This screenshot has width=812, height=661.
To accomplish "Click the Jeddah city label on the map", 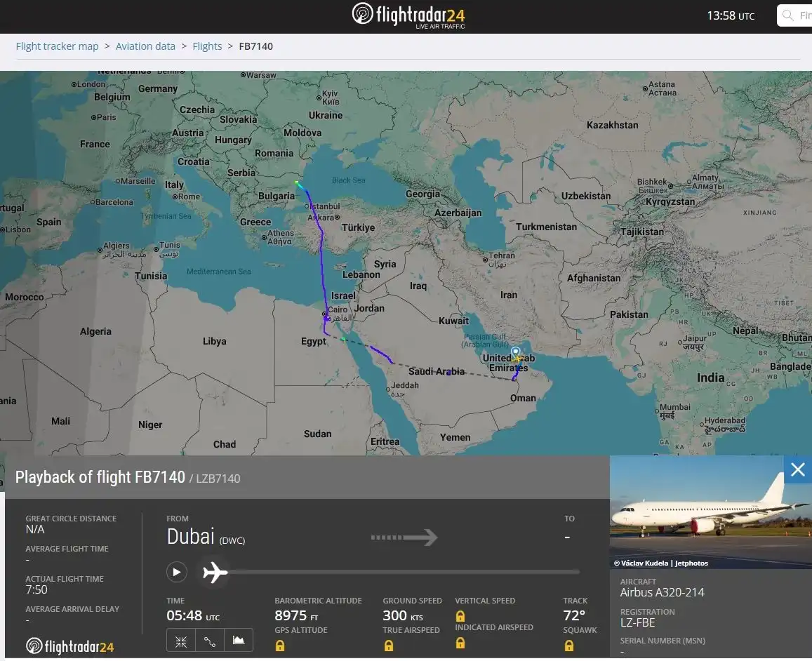I will [404, 385].
